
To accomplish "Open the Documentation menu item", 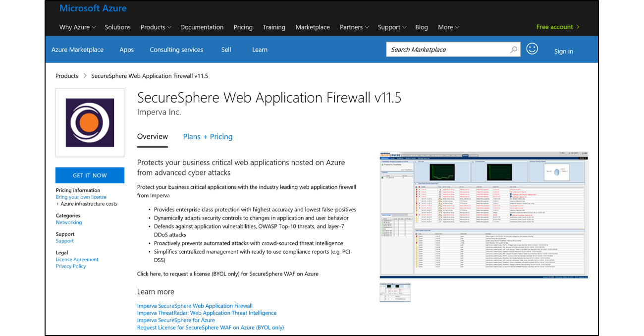I will (202, 27).
